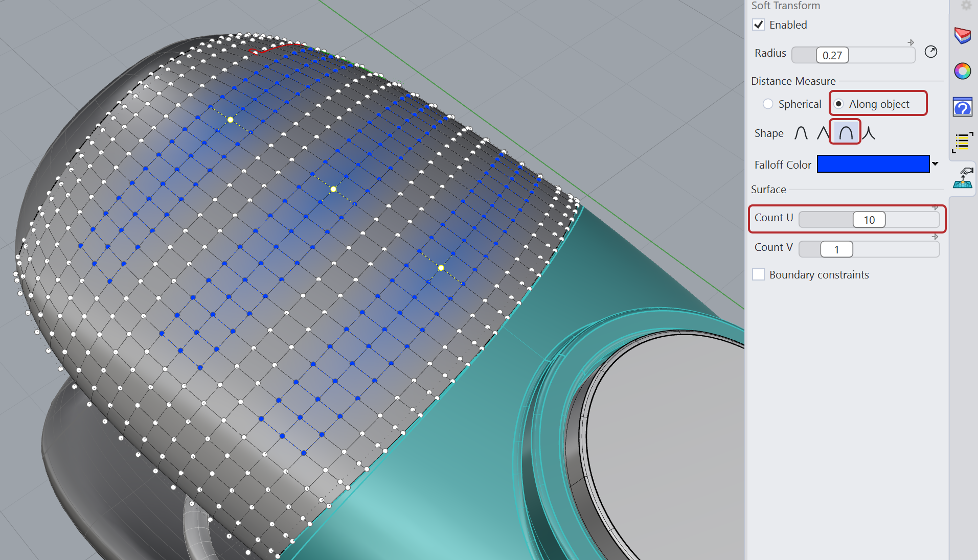Image resolution: width=978 pixels, height=560 pixels.
Task: Click the pick-radius circle arrow icon
Action: click(931, 52)
